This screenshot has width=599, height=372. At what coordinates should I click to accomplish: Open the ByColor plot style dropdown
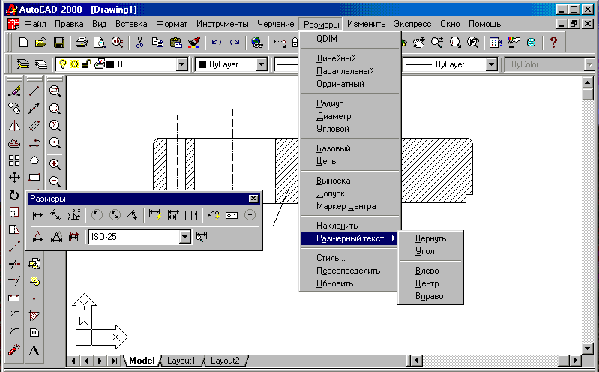pyautogui.click(x=589, y=65)
